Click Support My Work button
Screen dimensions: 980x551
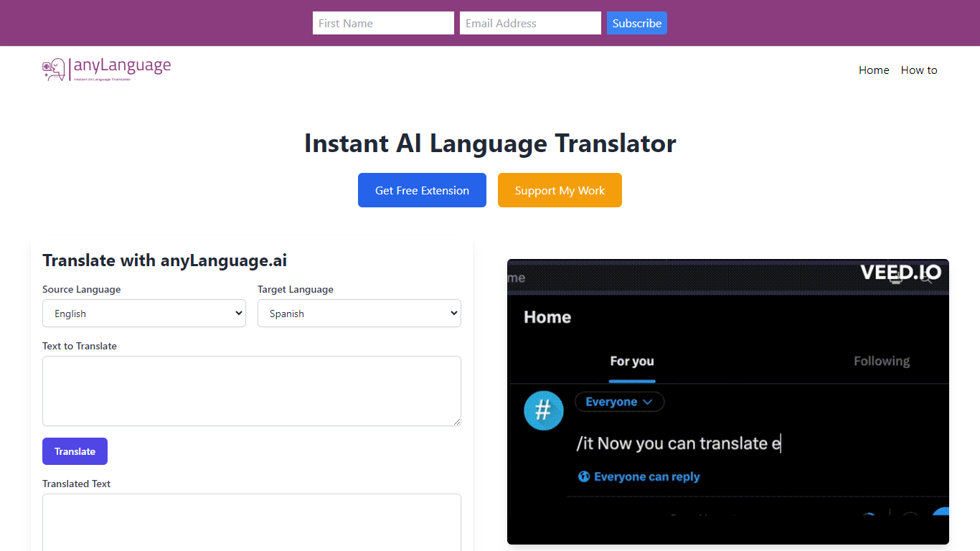click(560, 190)
